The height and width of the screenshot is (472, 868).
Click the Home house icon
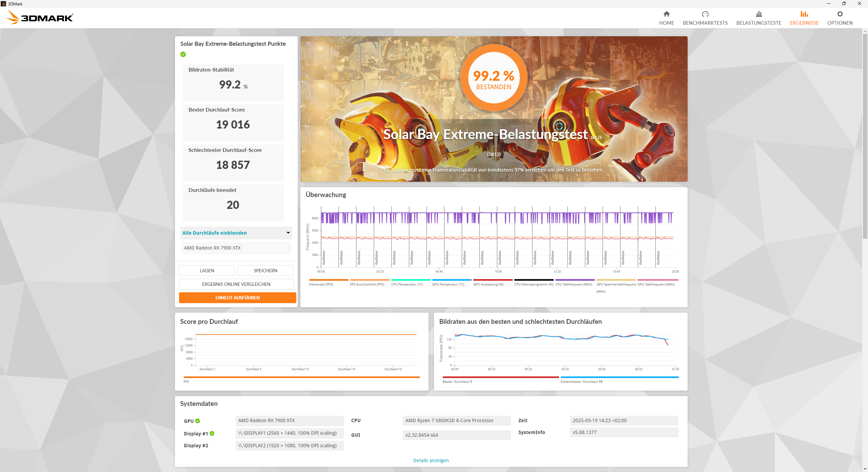[x=666, y=14]
